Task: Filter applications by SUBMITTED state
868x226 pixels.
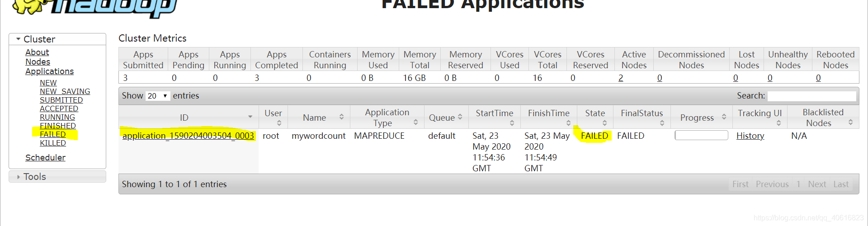Action: tap(61, 100)
